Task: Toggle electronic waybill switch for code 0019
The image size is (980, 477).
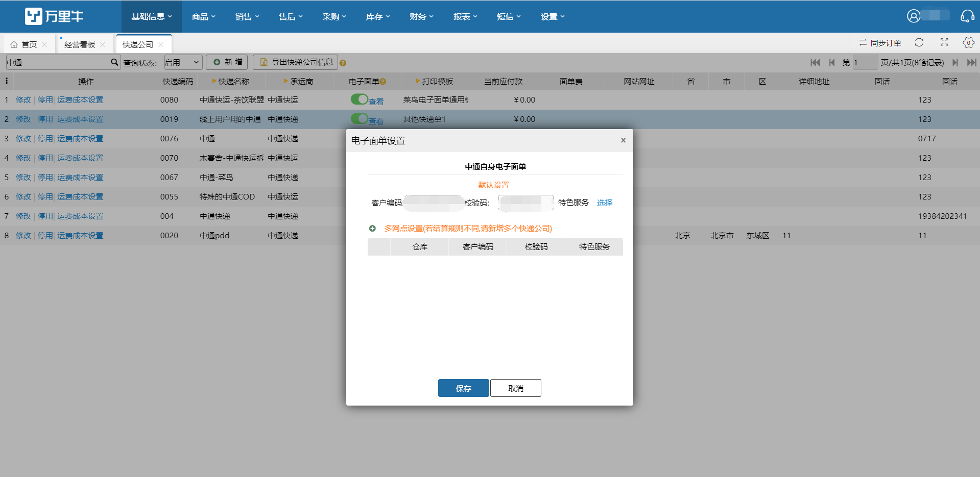Action: pos(360,118)
